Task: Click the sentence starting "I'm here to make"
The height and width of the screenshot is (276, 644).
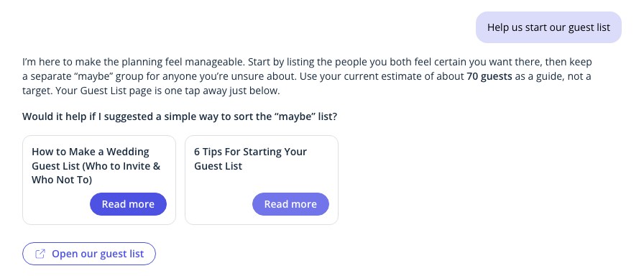Action: [134, 63]
